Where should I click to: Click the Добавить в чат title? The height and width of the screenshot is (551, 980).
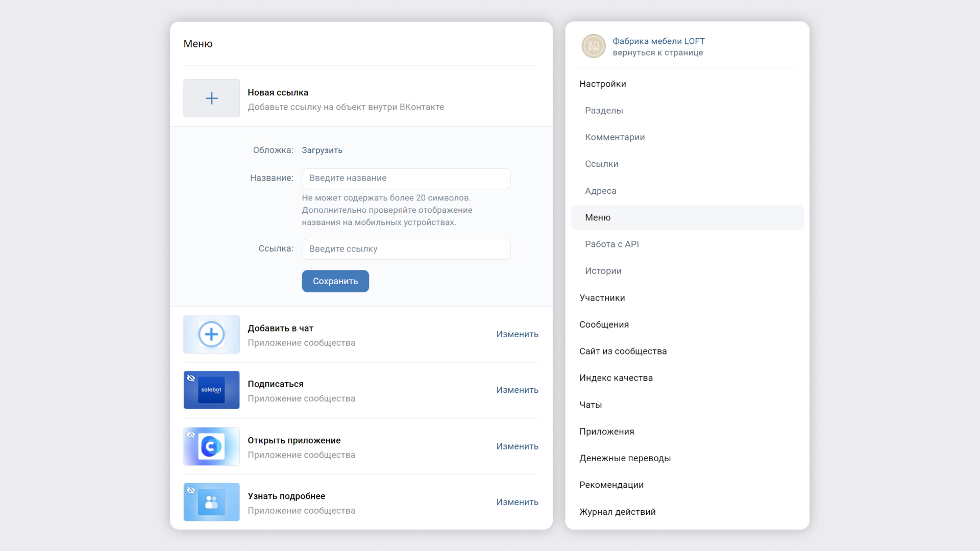click(281, 329)
